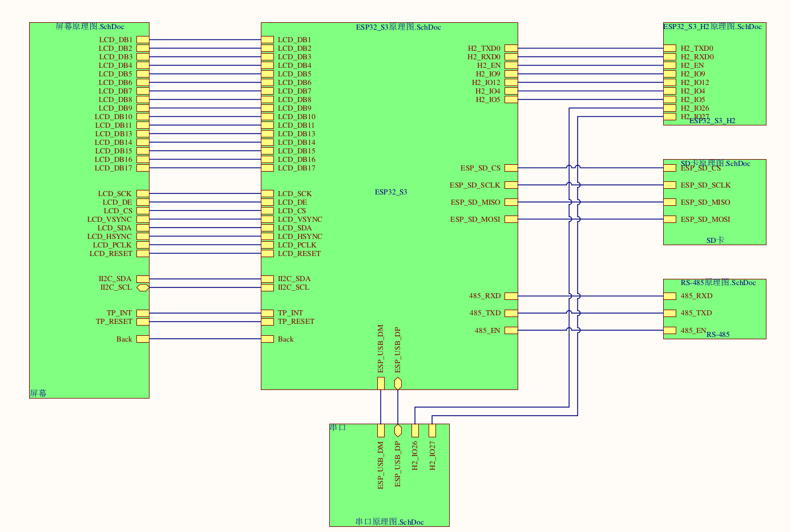Select the 485_RXD entry on the RS-485 sheet
Screen dimensions: 791x532
(670, 296)
